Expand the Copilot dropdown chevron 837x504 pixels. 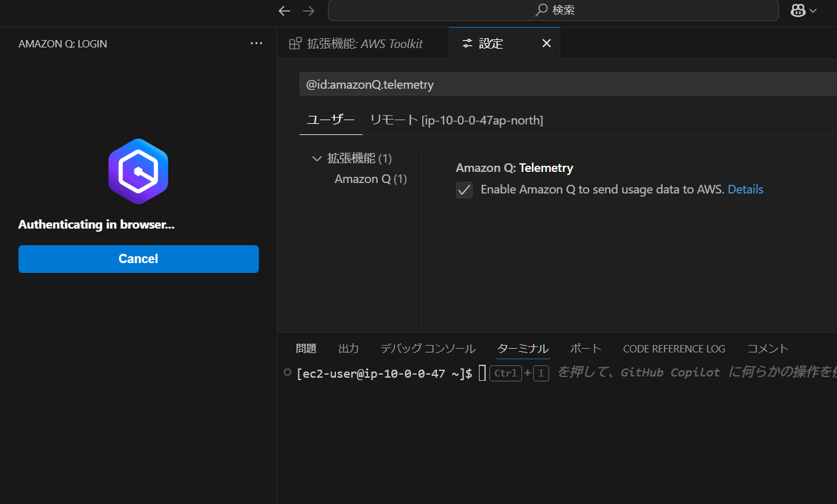click(x=813, y=10)
